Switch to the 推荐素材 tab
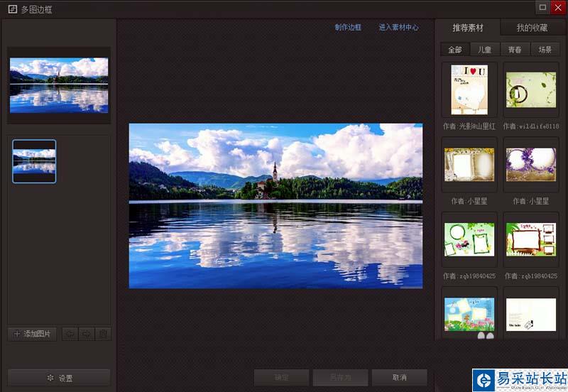568x392 pixels. pyautogui.click(x=468, y=28)
